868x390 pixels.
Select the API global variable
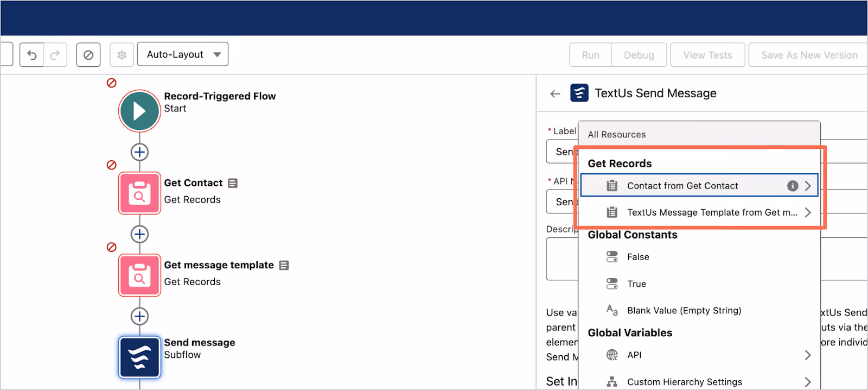[699, 355]
